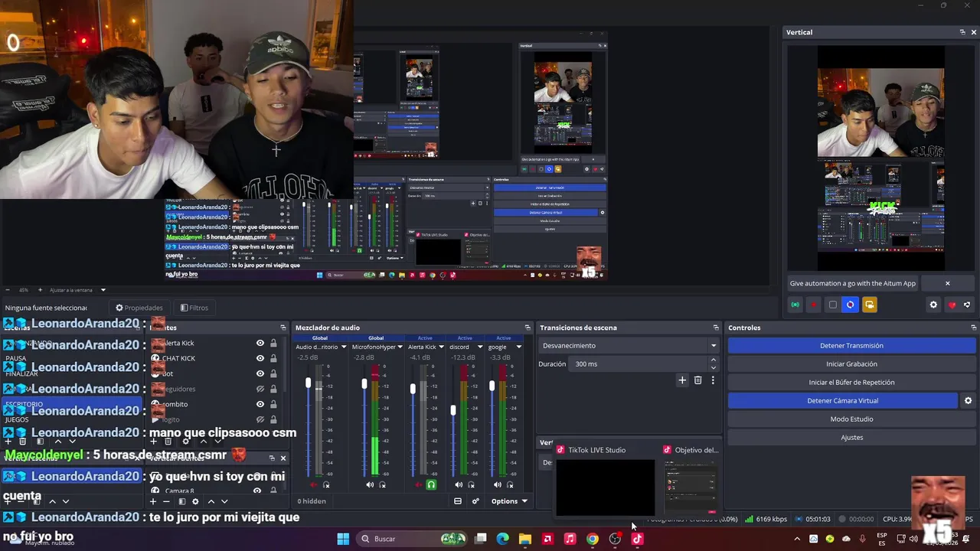Image resolution: width=980 pixels, height=551 pixels.
Task: Select the JUEGOS scene
Action: pyautogui.click(x=17, y=419)
